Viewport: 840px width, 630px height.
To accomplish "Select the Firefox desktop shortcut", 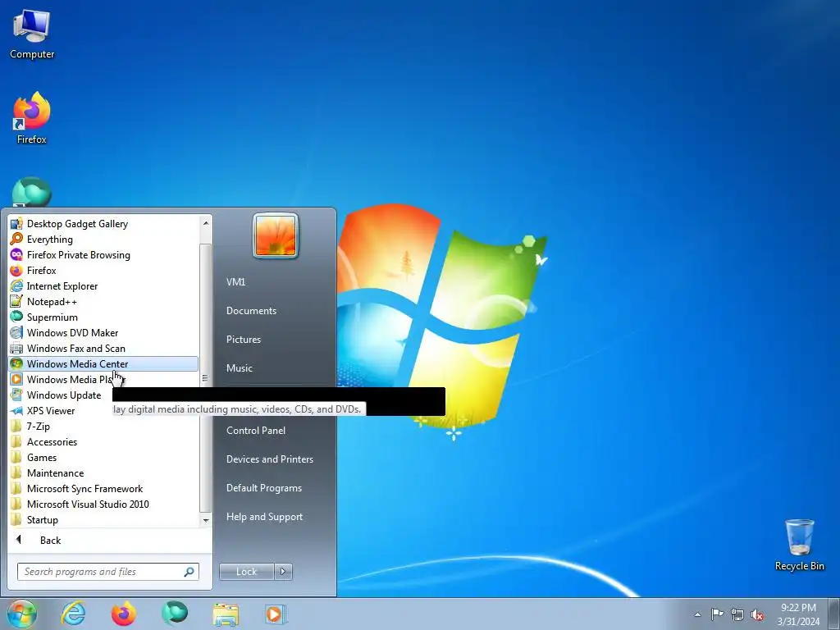I will (x=32, y=118).
